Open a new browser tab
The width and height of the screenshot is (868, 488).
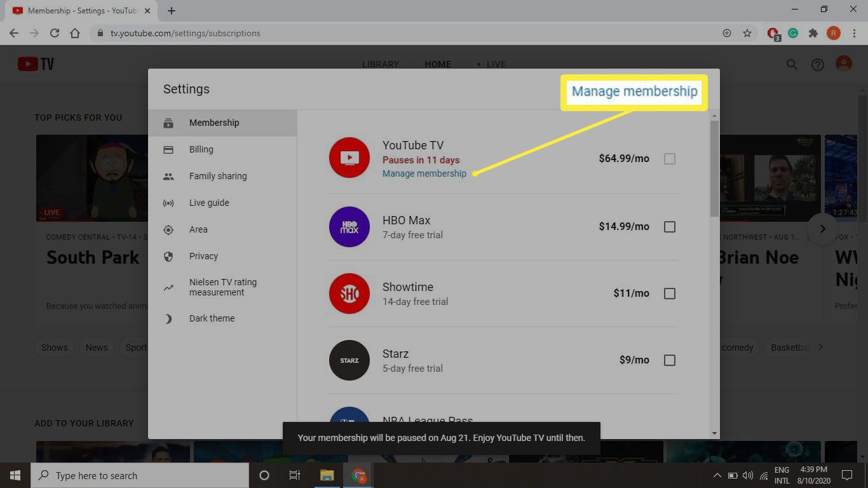click(172, 11)
